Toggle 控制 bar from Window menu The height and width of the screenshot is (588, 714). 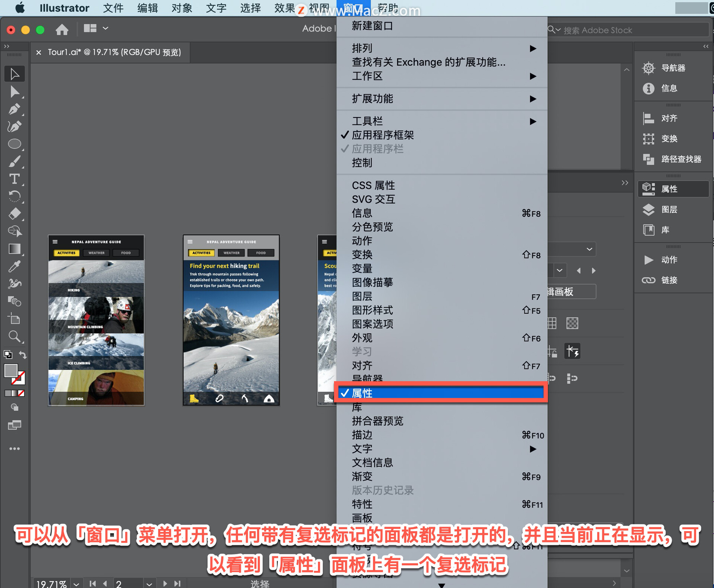click(x=441, y=163)
